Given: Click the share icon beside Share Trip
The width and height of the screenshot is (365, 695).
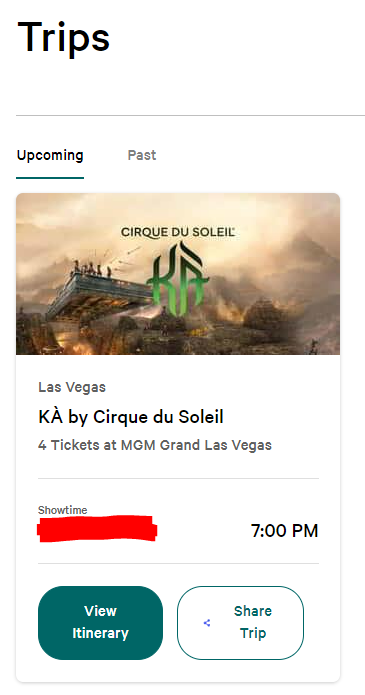Looking at the screenshot, I should pos(207,623).
